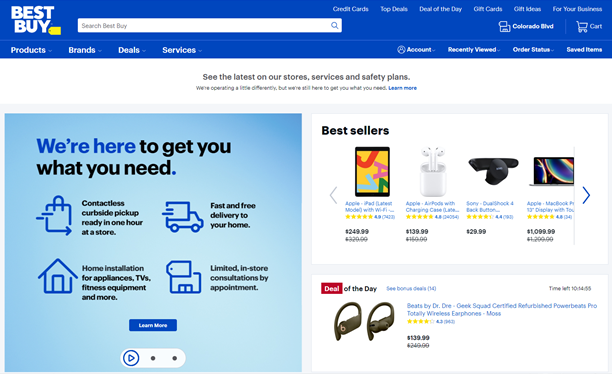Click the $1,099.99 MacBook price

[x=541, y=232]
